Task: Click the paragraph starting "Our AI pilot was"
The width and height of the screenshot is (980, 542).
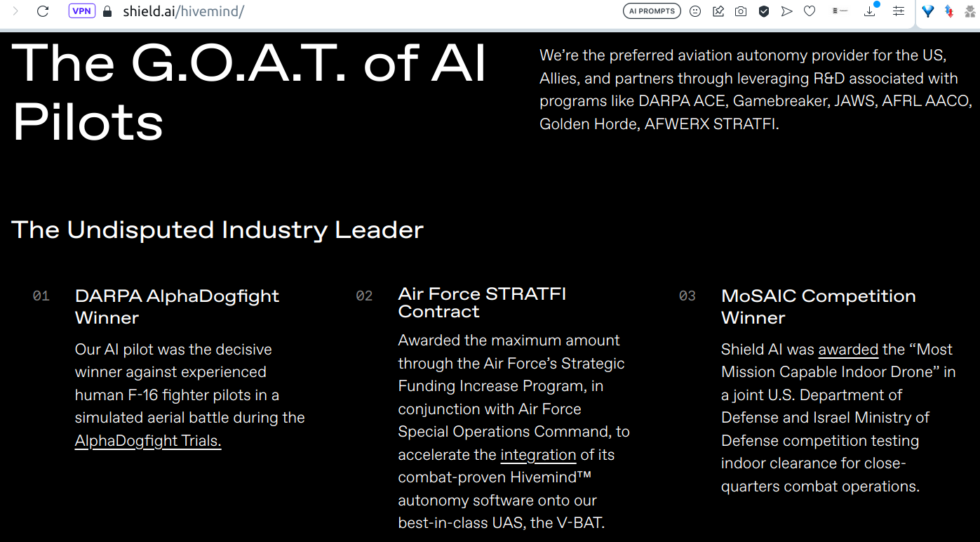Action: 190,395
